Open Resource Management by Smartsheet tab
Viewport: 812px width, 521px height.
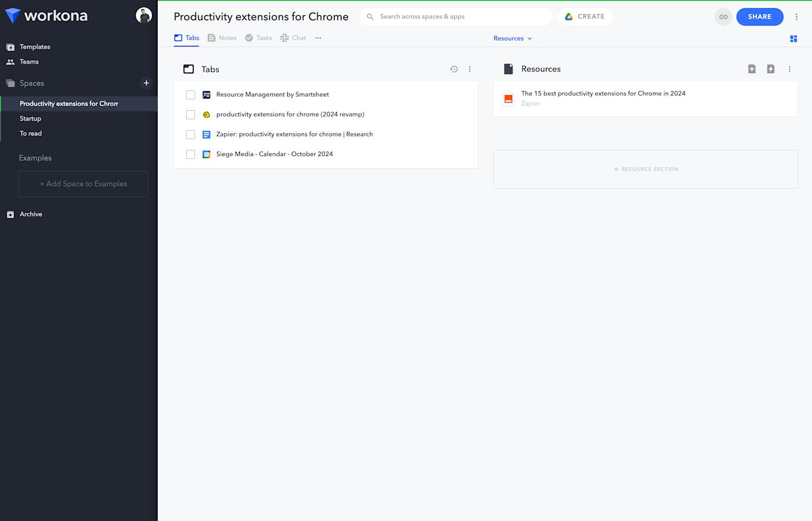(273, 95)
